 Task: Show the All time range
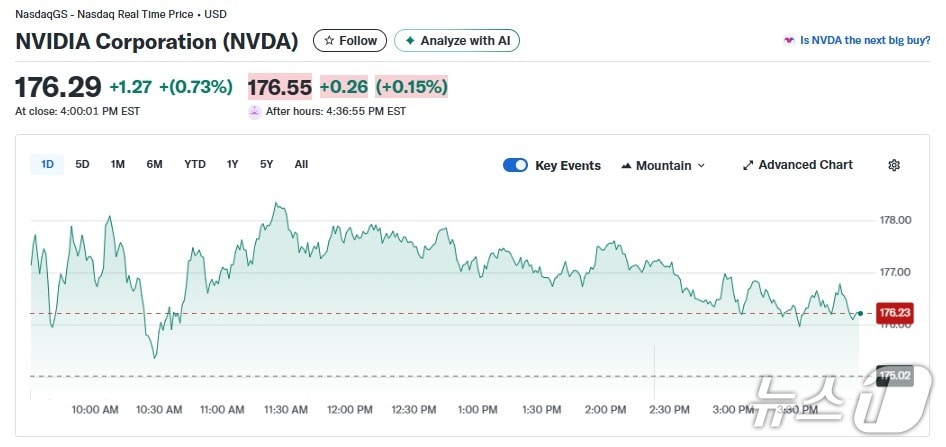301,164
